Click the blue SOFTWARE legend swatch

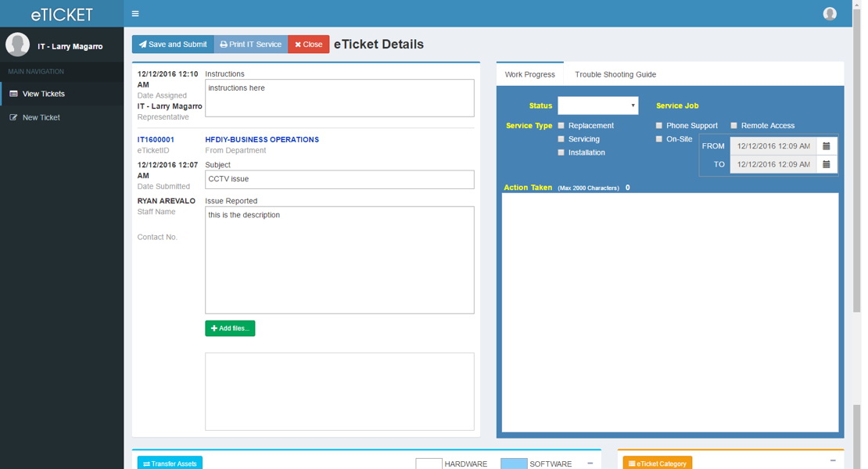tap(513, 463)
